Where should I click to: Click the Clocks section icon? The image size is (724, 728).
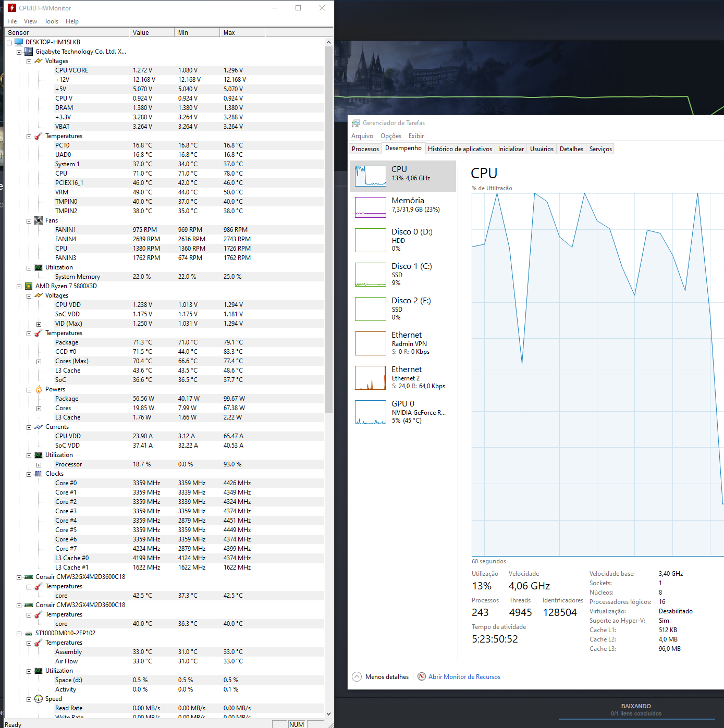click(x=39, y=474)
